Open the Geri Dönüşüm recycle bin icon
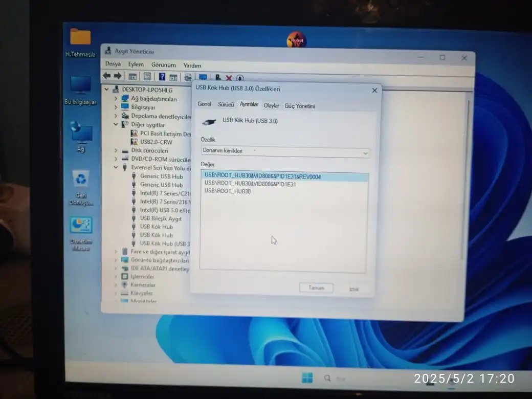This screenshot has height=399, width=532. (81, 188)
